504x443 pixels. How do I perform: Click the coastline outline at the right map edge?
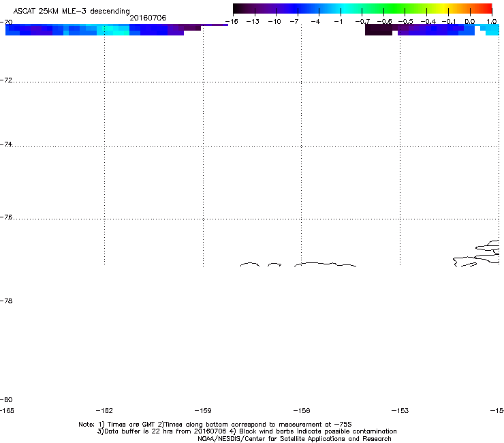(x=476, y=254)
